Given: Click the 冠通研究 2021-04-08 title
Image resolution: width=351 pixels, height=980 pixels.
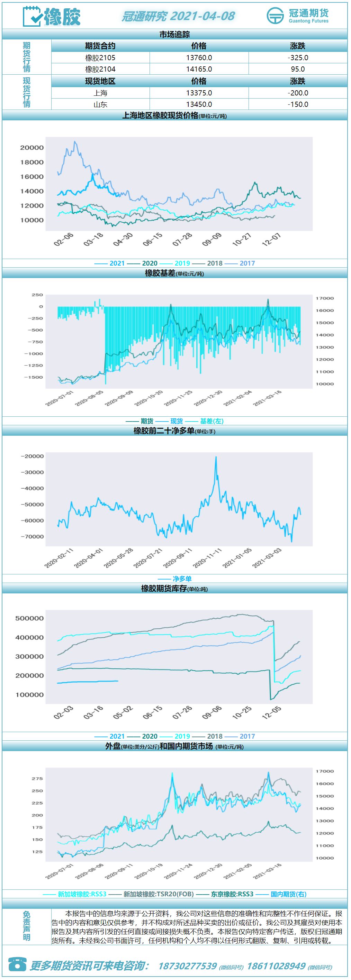Looking at the screenshot, I should (178, 16).
